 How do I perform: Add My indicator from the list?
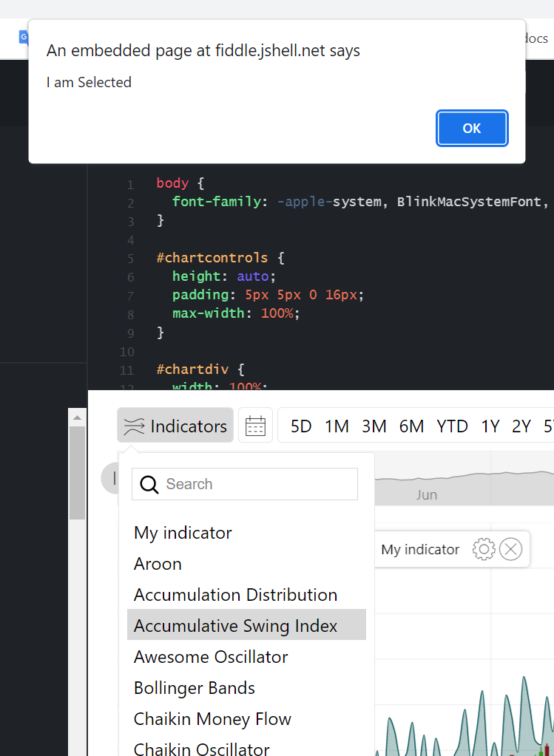tap(182, 533)
